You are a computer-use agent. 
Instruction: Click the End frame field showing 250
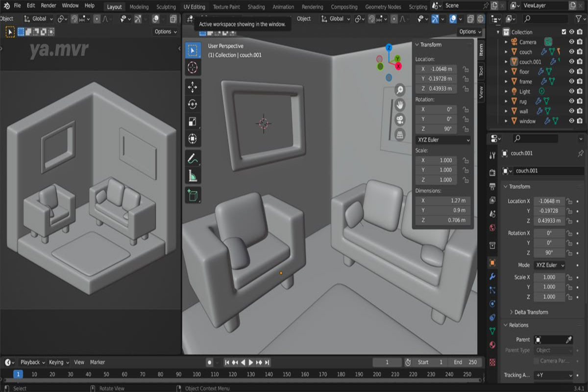click(x=465, y=362)
